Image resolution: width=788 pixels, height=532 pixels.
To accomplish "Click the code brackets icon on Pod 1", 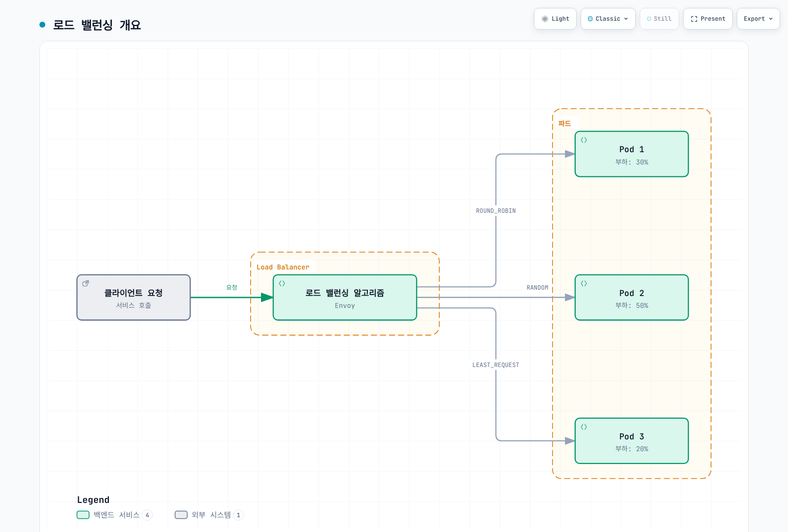I will click(584, 140).
